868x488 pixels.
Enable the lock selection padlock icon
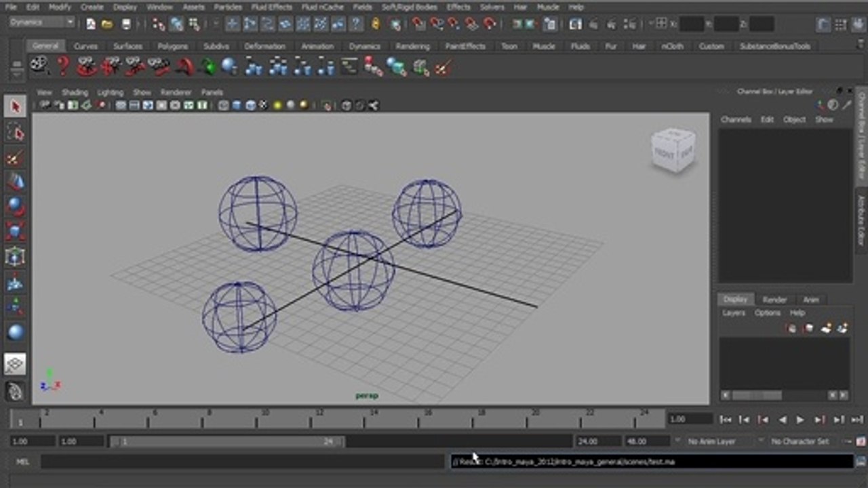(x=375, y=24)
